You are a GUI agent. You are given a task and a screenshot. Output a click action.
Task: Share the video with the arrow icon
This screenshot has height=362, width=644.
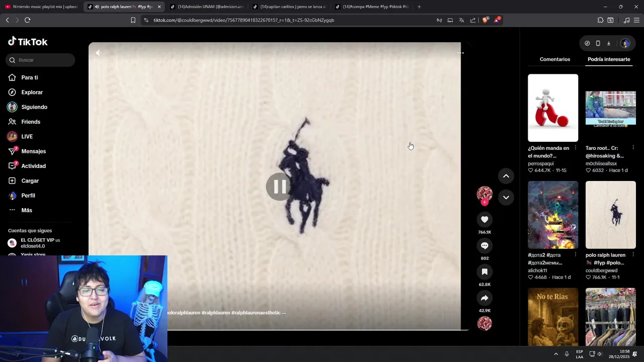[485, 298]
